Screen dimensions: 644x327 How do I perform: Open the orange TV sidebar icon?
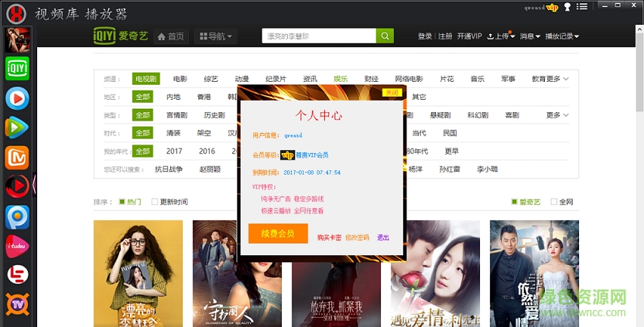click(17, 304)
